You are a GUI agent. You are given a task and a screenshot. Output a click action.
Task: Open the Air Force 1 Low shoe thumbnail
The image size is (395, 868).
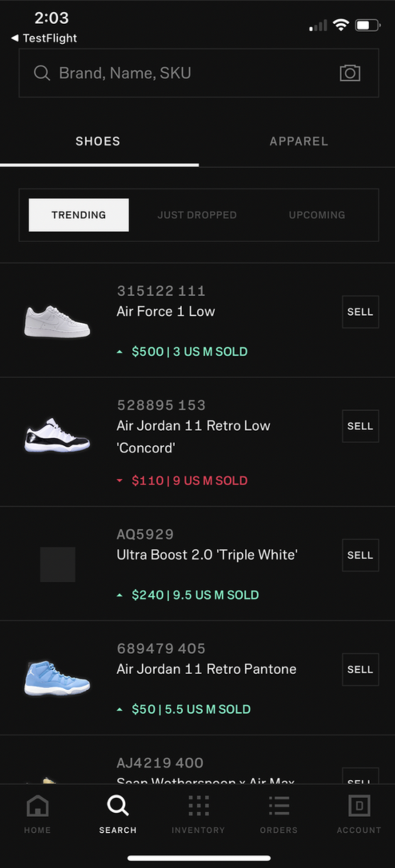(x=57, y=322)
